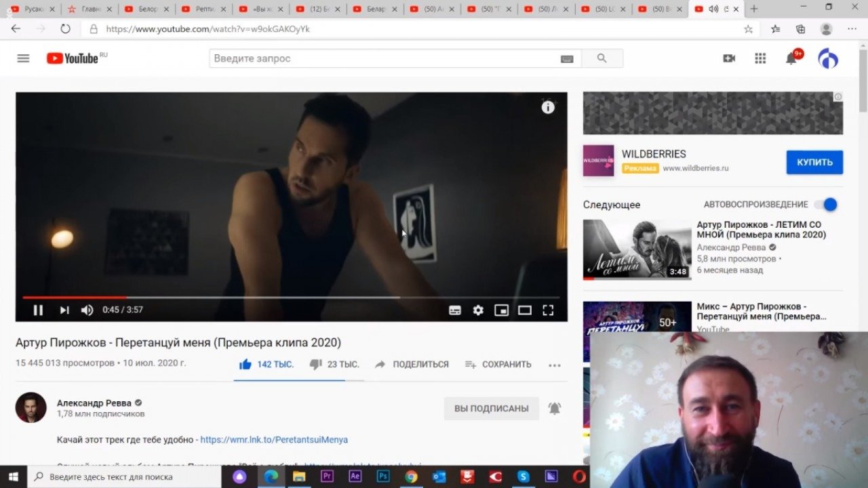Open more actions three-dot menu
Image resolution: width=868 pixels, height=488 pixels.
[555, 365]
